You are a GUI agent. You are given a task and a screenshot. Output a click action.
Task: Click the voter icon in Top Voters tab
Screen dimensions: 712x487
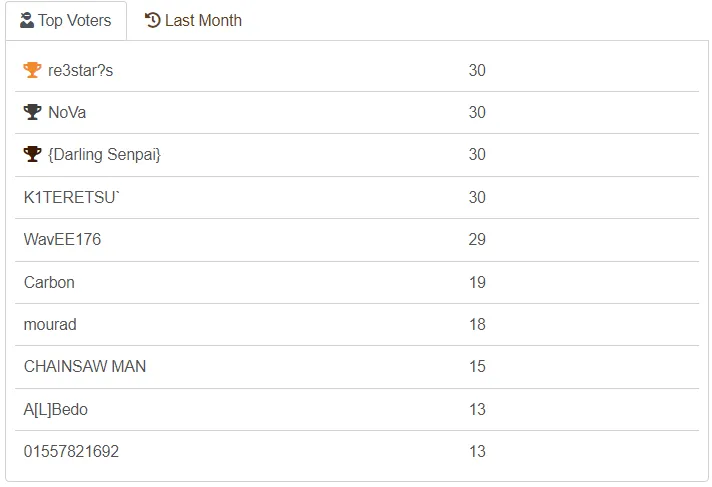pos(27,20)
